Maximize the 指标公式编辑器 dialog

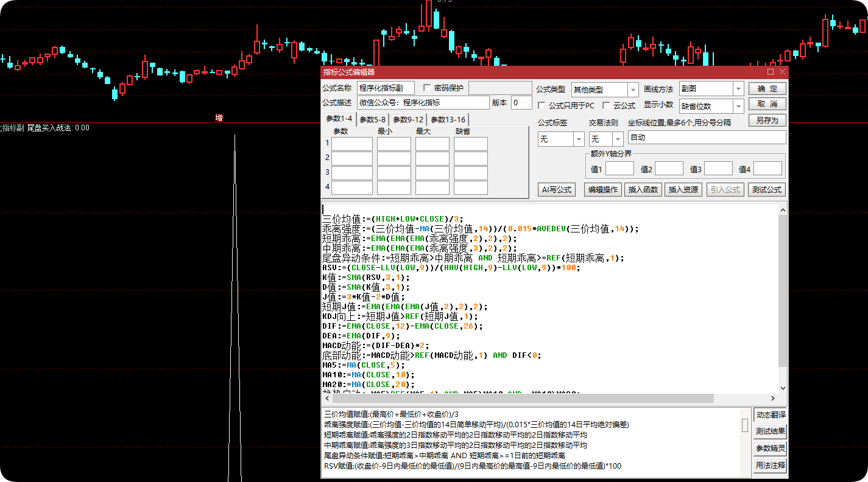(x=771, y=72)
